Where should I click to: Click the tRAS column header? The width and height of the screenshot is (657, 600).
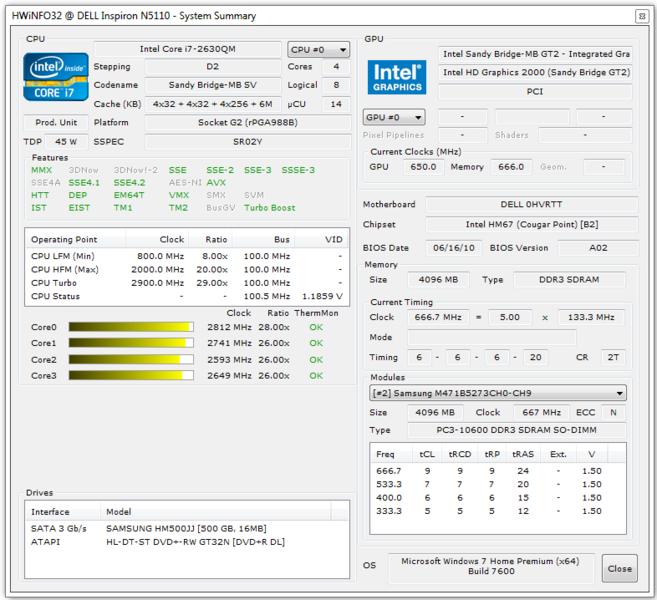[523, 454]
